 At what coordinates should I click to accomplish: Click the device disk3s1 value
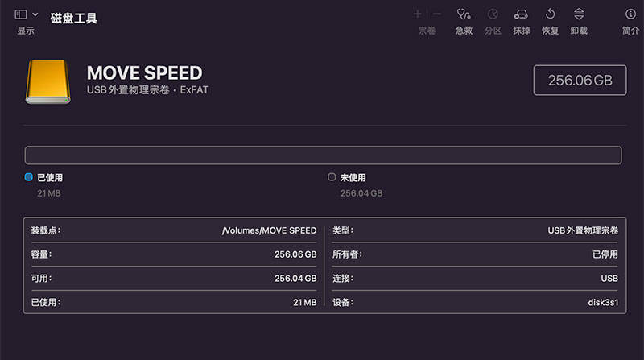[x=603, y=303]
